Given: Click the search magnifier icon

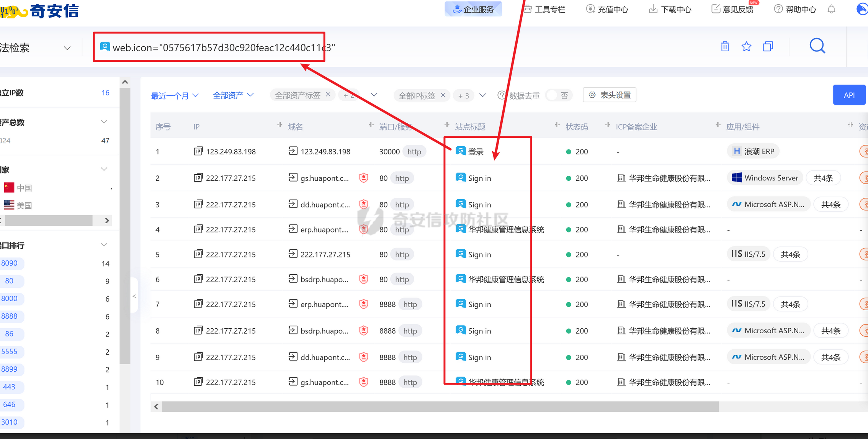Looking at the screenshot, I should point(817,46).
